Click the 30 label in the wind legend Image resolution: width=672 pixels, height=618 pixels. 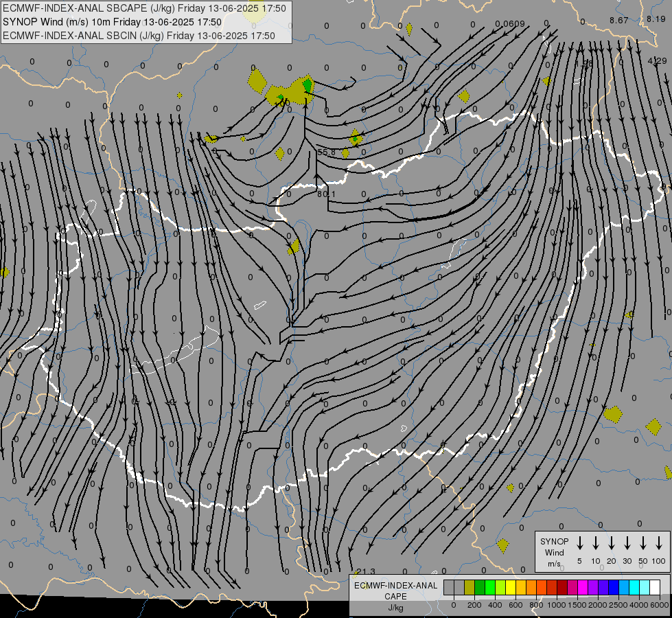[627, 561]
